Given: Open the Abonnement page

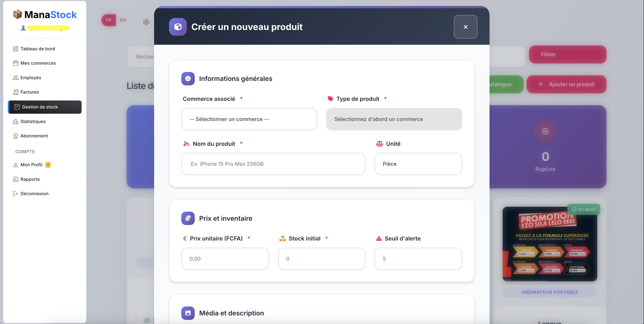Looking at the screenshot, I should pyautogui.click(x=45, y=136).
